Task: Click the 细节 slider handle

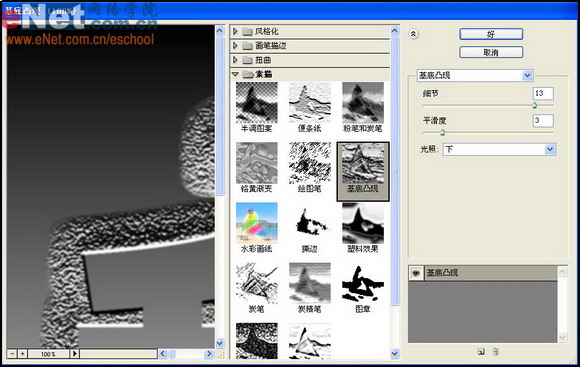Action: 535,105
